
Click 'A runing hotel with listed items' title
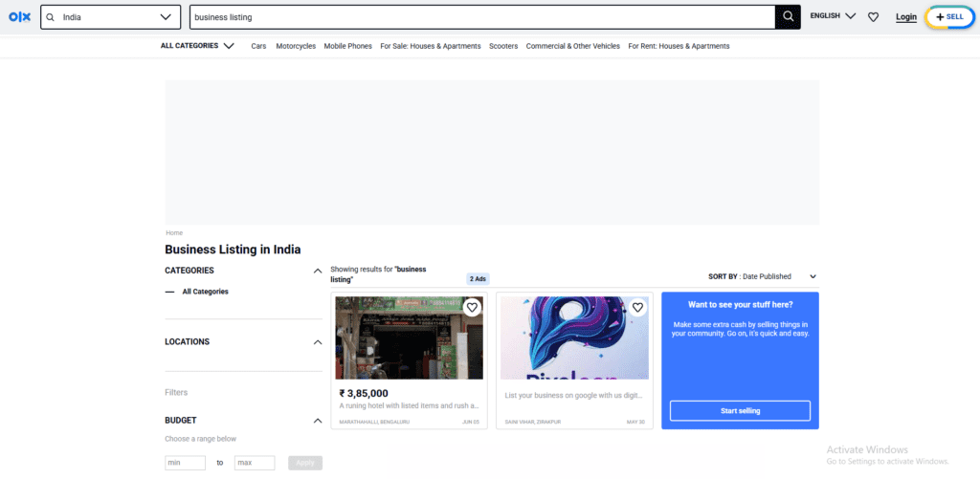tap(410, 406)
